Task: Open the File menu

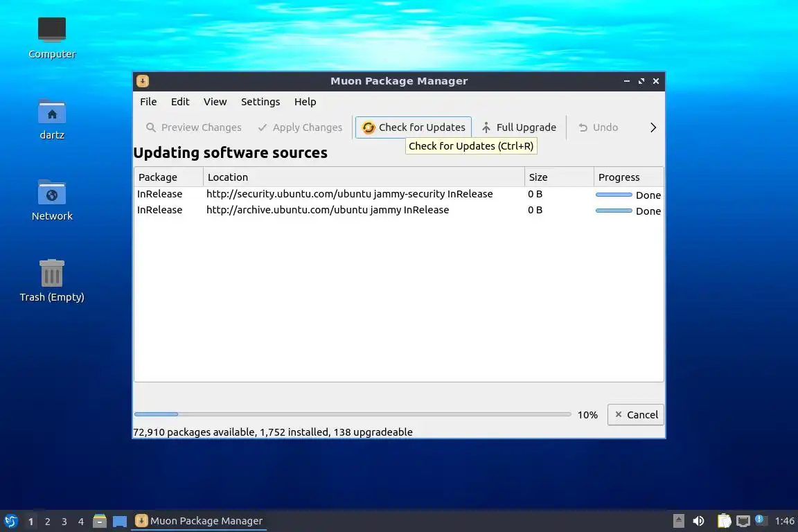Action: (148, 101)
